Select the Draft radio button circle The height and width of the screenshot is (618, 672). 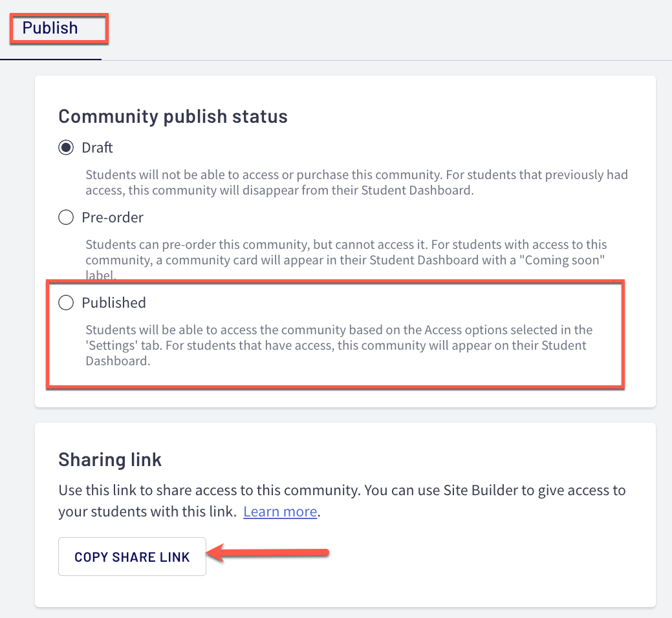(x=66, y=148)
